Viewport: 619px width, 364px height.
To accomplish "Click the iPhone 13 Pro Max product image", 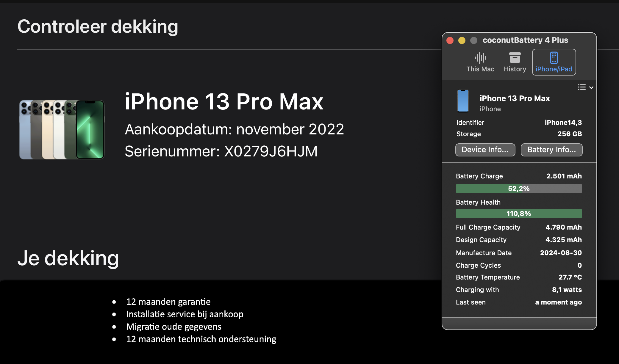I will coord(62,129).
